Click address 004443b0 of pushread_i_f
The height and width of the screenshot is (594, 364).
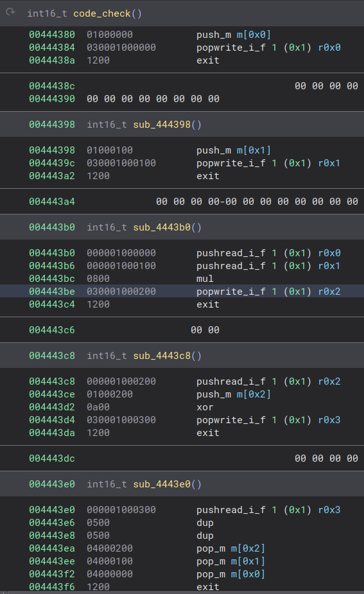coord(52,253)
